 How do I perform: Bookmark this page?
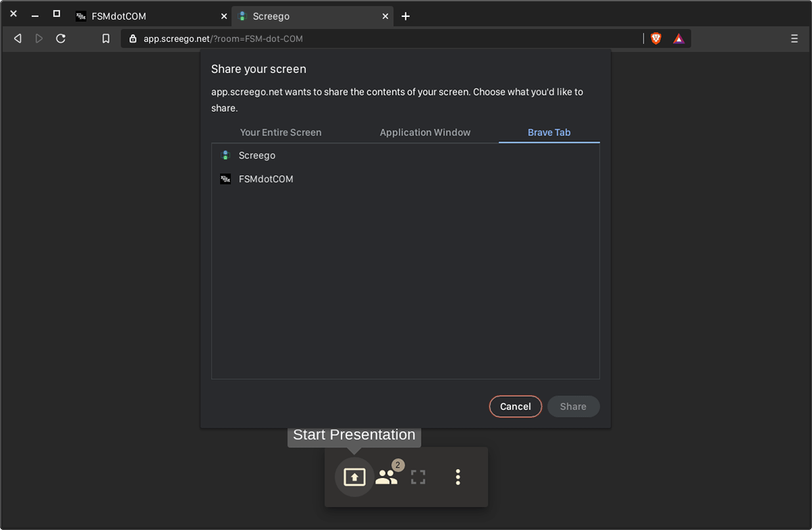[x=106, y=39]
